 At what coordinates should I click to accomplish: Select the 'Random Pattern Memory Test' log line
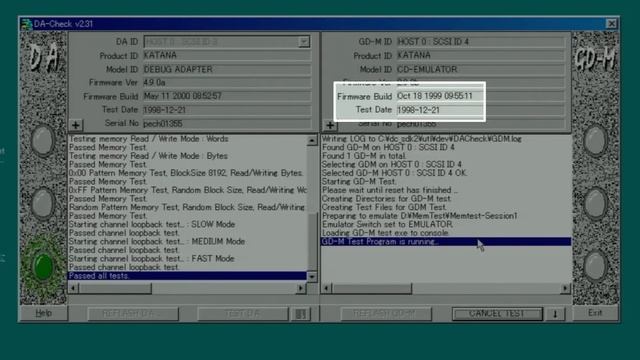point(187,208)
